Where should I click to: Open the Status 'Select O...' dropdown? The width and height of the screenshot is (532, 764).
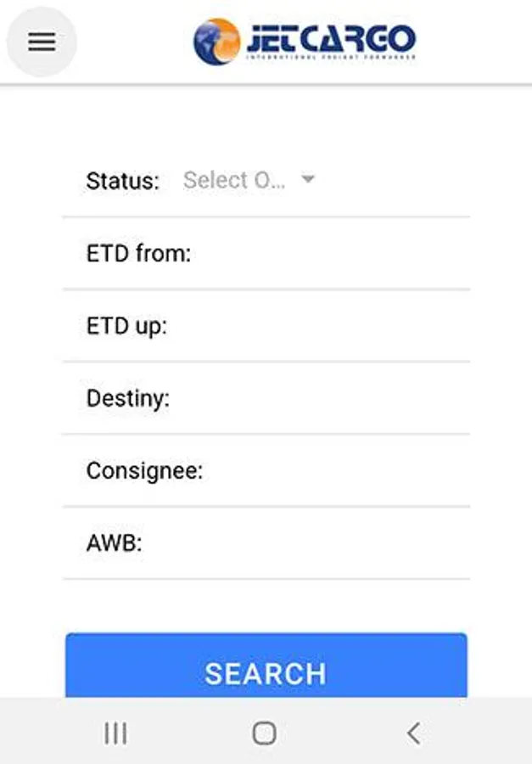(x=249, y=180)
